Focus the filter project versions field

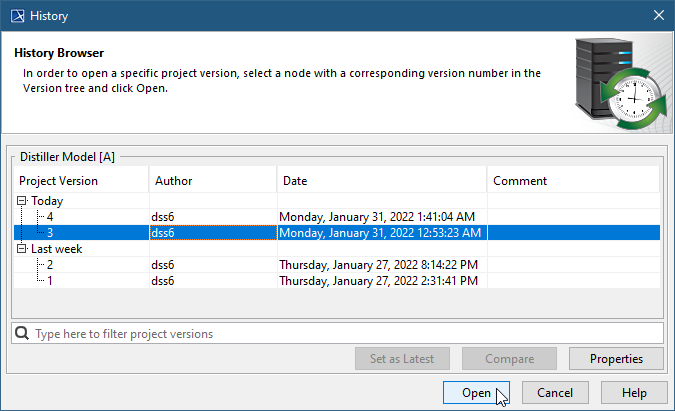tap(340, 333)
